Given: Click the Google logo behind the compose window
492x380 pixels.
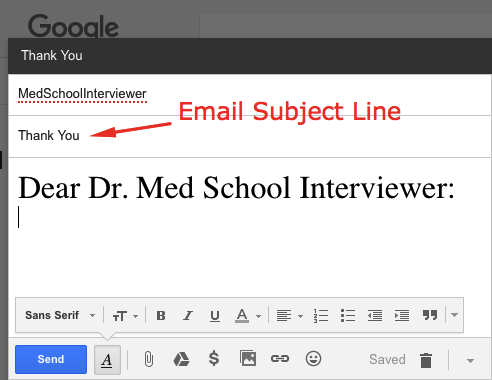Looking at the screenshot, I should (73, 26).
